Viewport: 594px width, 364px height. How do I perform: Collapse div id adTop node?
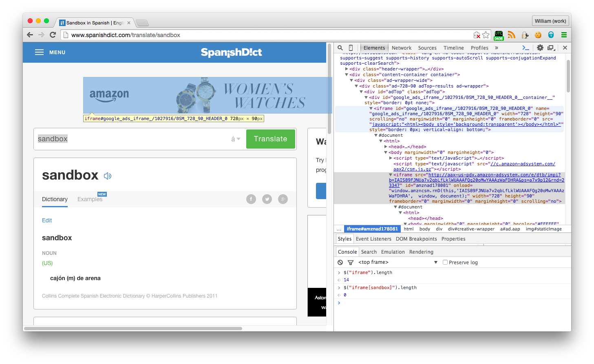coord(361,92)
